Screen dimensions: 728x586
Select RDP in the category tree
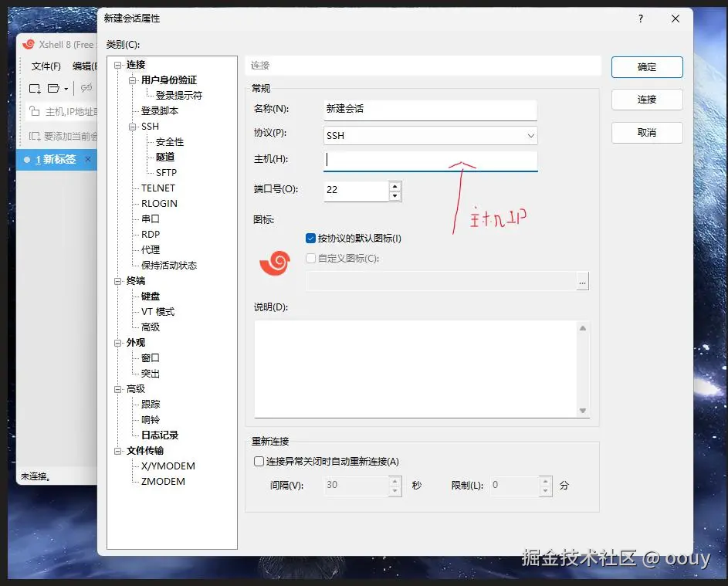[x=151, y=235]
